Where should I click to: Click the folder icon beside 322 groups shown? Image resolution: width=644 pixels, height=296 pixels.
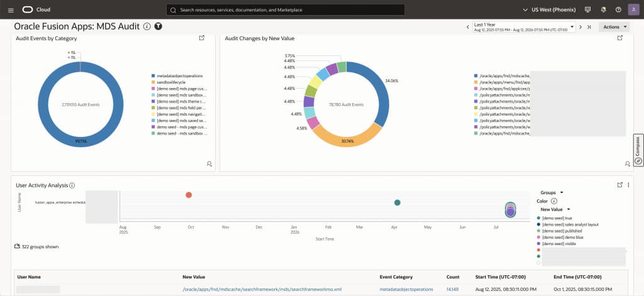17,247
